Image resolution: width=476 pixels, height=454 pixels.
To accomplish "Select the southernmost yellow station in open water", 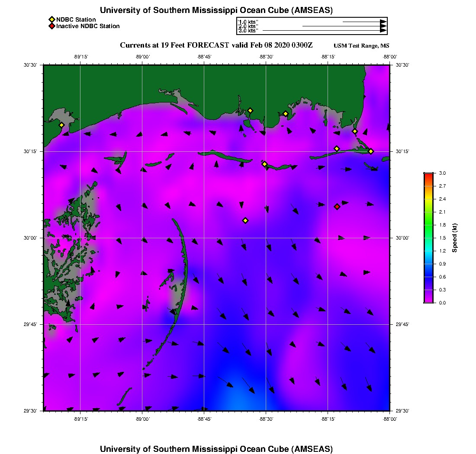I will pos(245,221).
